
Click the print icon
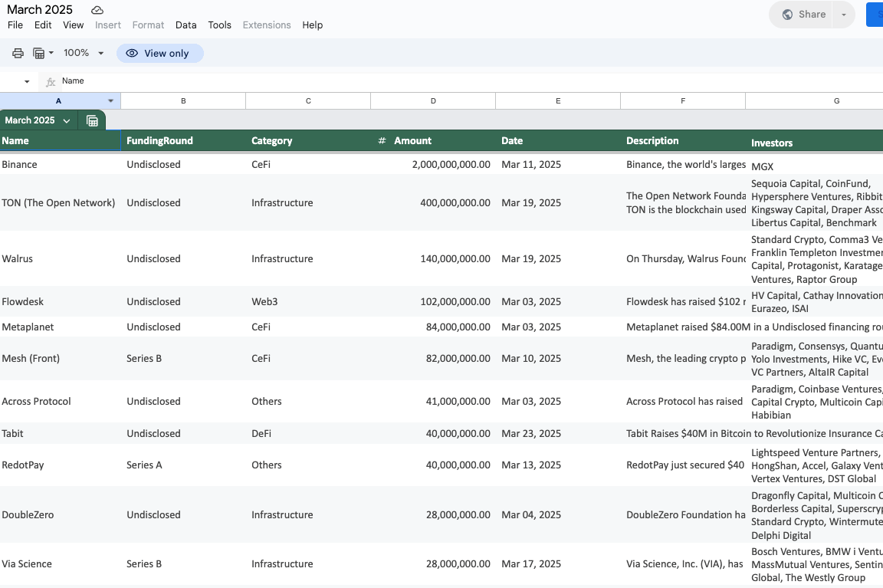pos(18,53)
